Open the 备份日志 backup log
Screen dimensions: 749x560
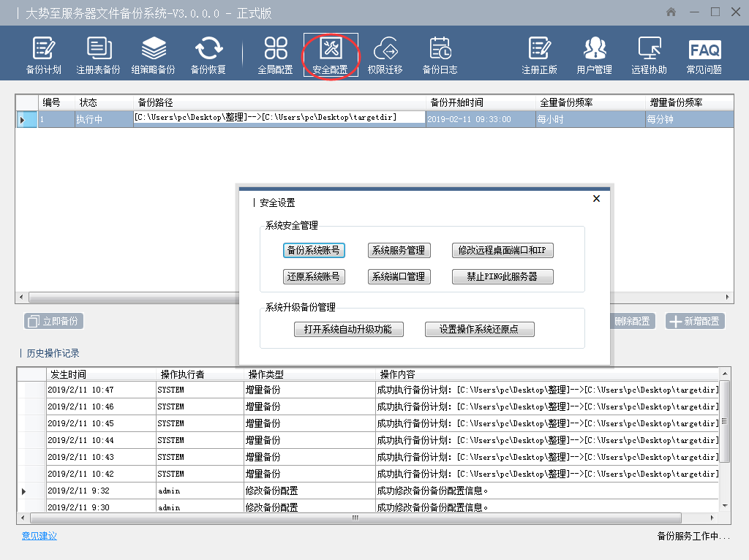point(440,56)
